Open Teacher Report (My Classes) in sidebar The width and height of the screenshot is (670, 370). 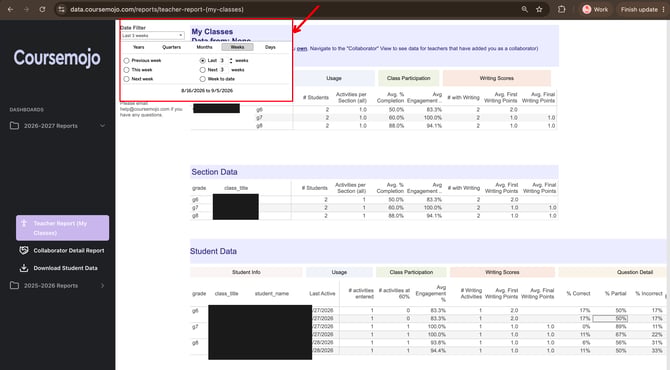pyautogui.click(x=62, y=228)
